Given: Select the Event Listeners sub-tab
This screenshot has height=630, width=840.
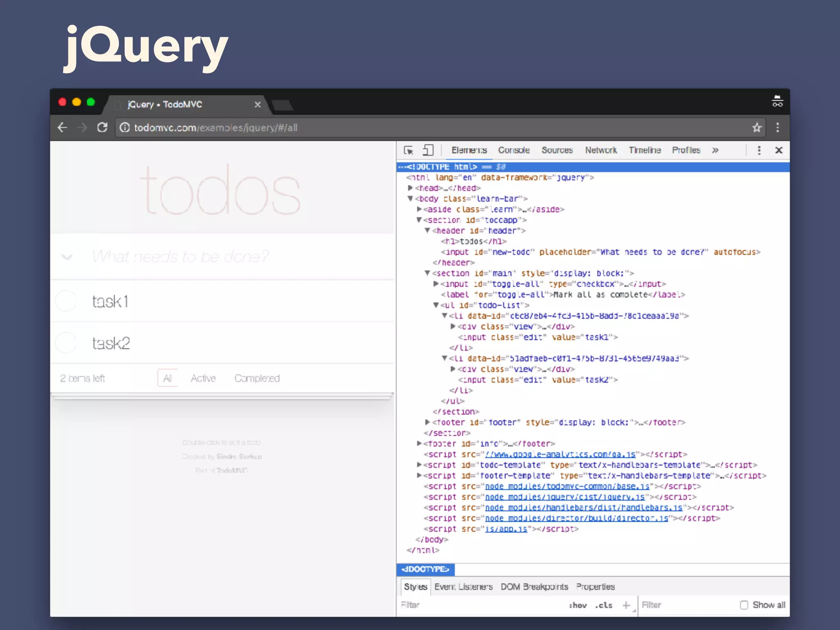Looking at the screenshot, I should [x=463, y=587].
